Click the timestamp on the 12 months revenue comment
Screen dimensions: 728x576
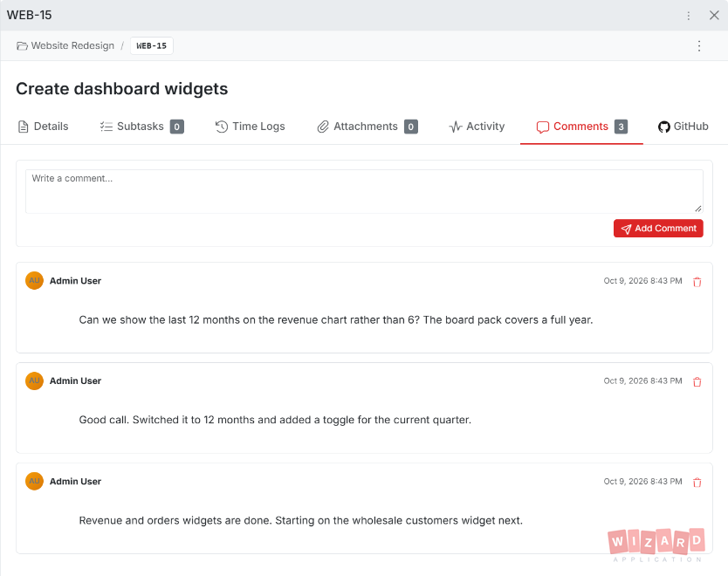[642, 281]
